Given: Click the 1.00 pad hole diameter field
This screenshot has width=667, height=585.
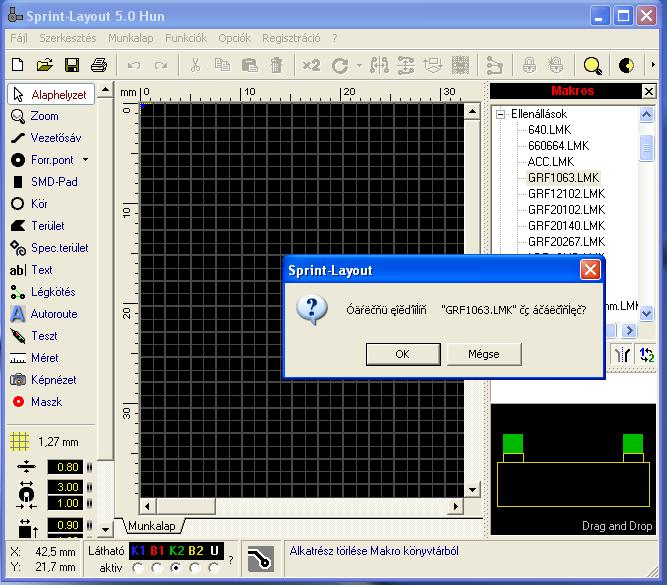Looking at the screenshot, I should click(x=66, y=503).
